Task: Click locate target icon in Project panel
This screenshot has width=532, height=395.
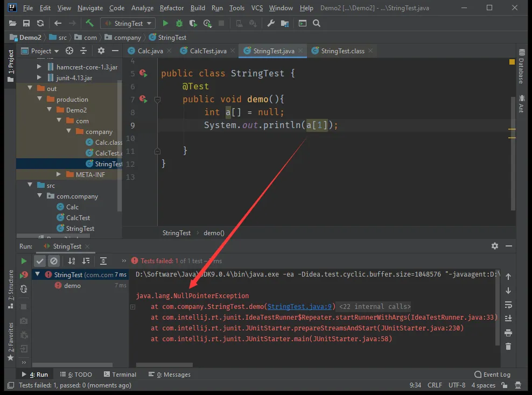Action: [x=69, y=51]
